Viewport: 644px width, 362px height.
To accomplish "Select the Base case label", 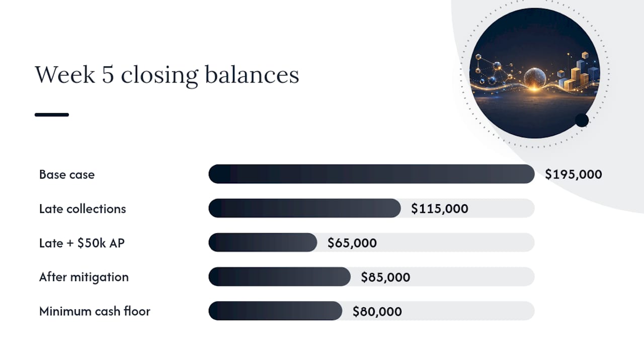I will [x=67, y=174].
